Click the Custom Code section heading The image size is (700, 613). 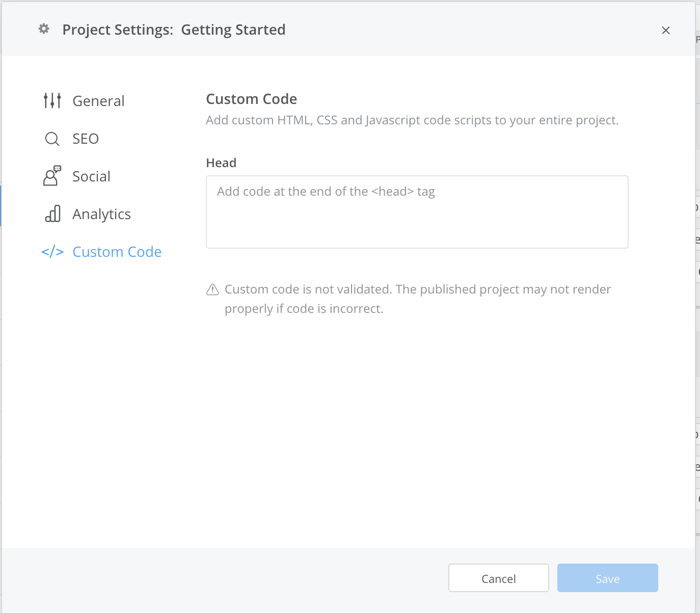(251, 99)
